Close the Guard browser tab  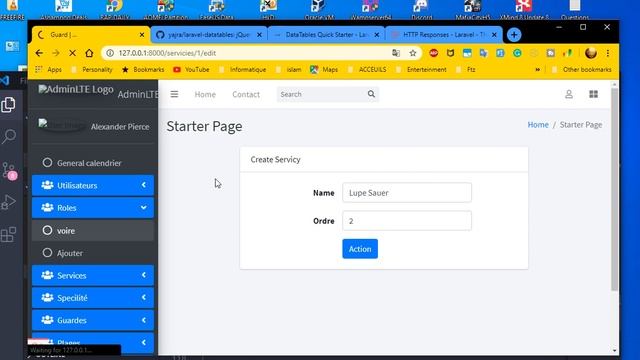pos(142,35)
